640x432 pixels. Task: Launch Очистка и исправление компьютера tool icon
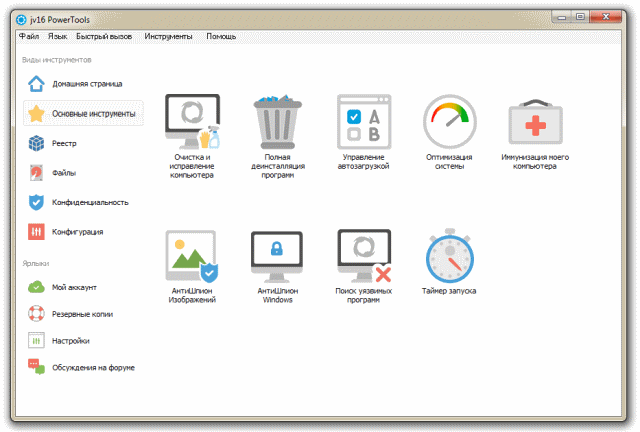192,122
